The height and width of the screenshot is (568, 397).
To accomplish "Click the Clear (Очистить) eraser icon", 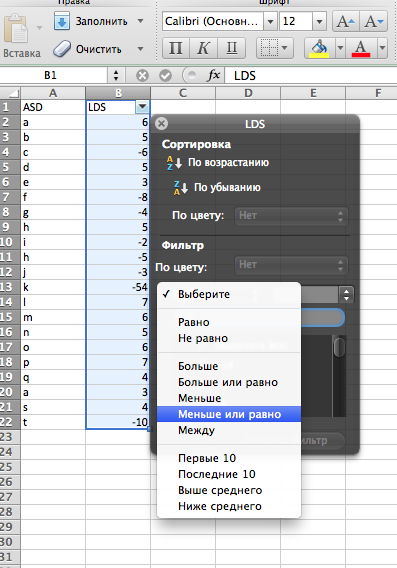I will (x=62, y=49).
